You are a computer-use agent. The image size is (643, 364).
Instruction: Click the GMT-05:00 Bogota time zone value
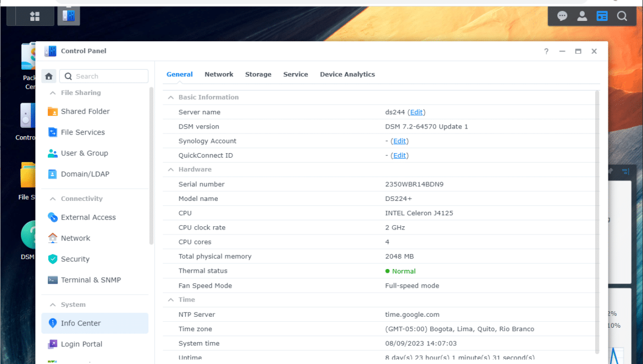pos(459,329)
